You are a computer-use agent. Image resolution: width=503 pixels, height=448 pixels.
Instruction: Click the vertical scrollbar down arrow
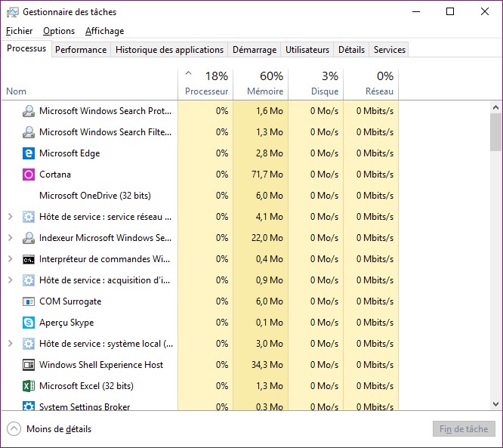pyautogui.click(x=495, y=404)
